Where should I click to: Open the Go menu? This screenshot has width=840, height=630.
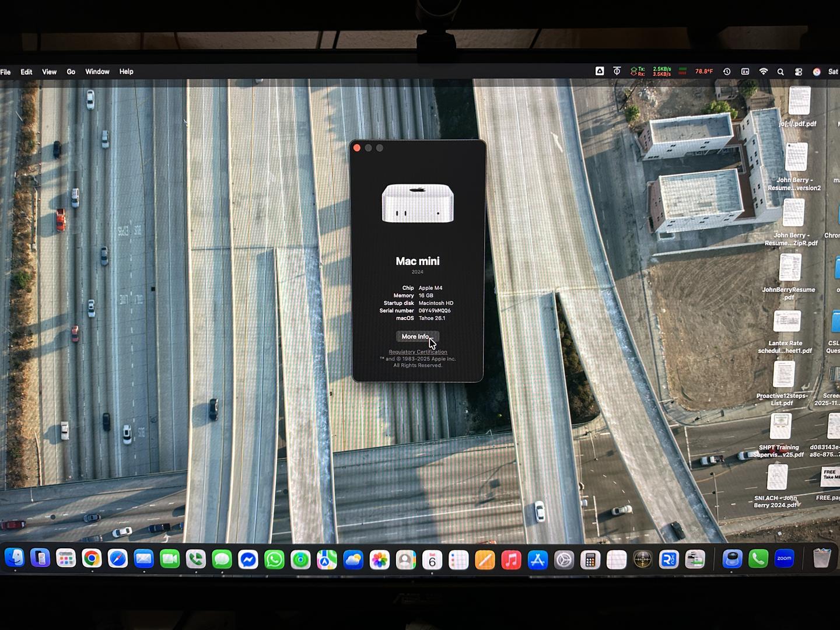coord(71,72)
